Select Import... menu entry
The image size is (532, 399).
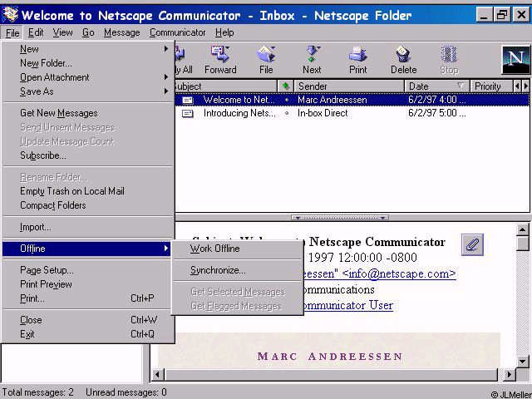[35, 227]
